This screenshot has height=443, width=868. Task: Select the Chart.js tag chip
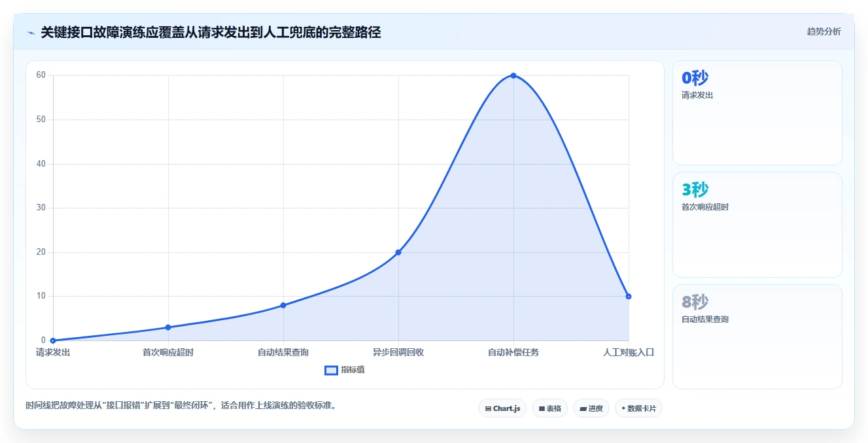point(502,408)
